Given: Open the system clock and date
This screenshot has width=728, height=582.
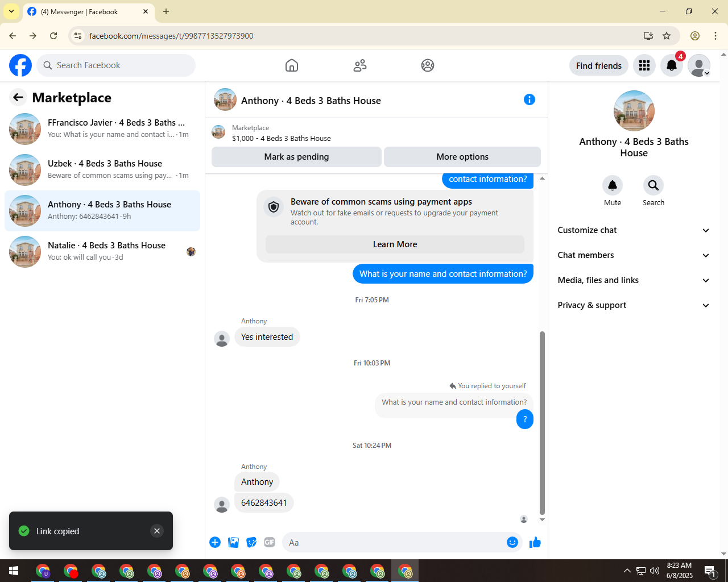Looking at the screenshot, I should point(679,571).
